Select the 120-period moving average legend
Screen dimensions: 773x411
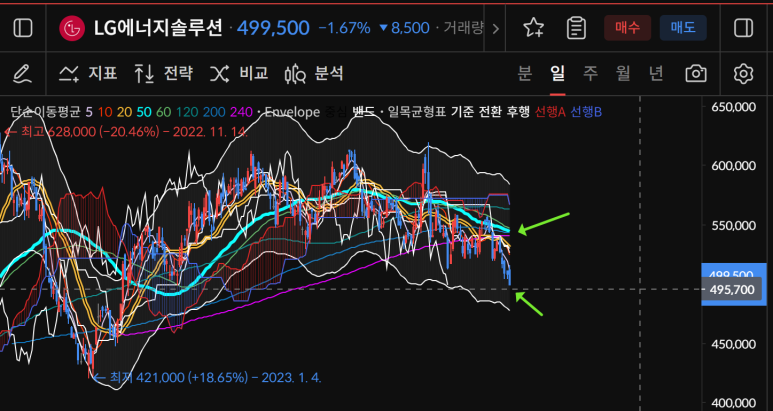click(x=186, y=112)
